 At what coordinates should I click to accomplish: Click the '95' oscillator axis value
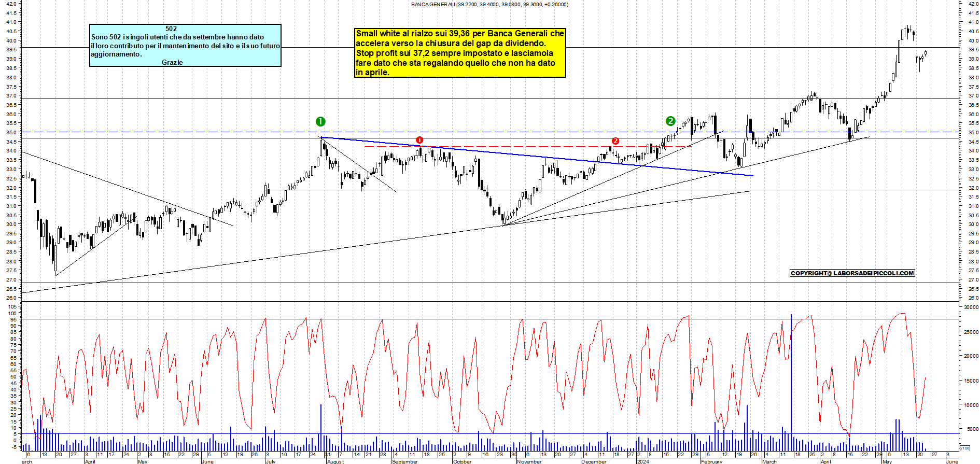pyautogui.click(x=13, y=320)
